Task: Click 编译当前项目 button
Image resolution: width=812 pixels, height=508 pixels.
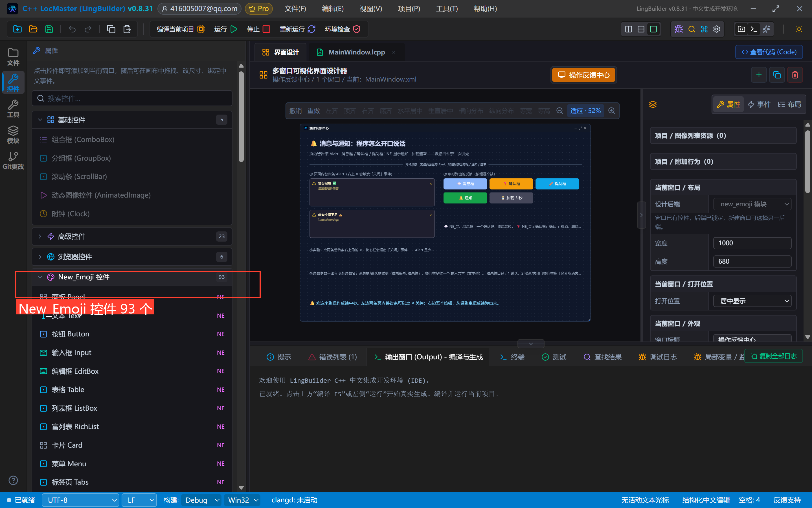Action: [x=181, y=29]
